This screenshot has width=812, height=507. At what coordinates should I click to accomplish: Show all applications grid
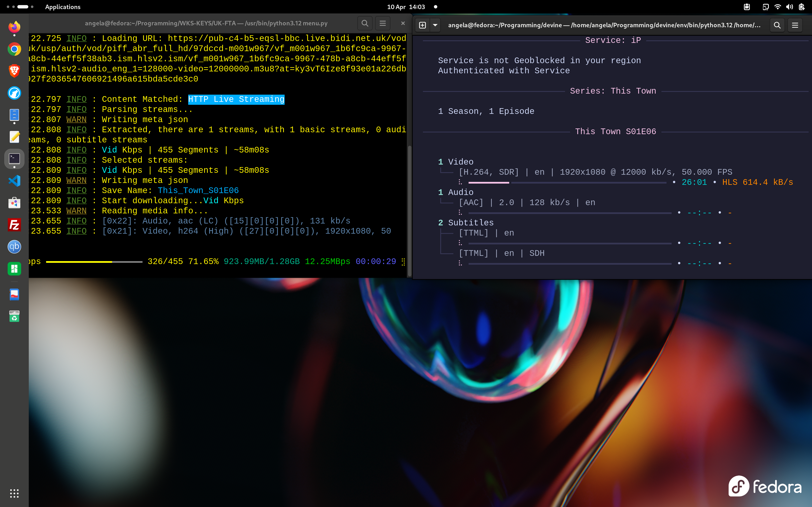click(x=14, y=493)
